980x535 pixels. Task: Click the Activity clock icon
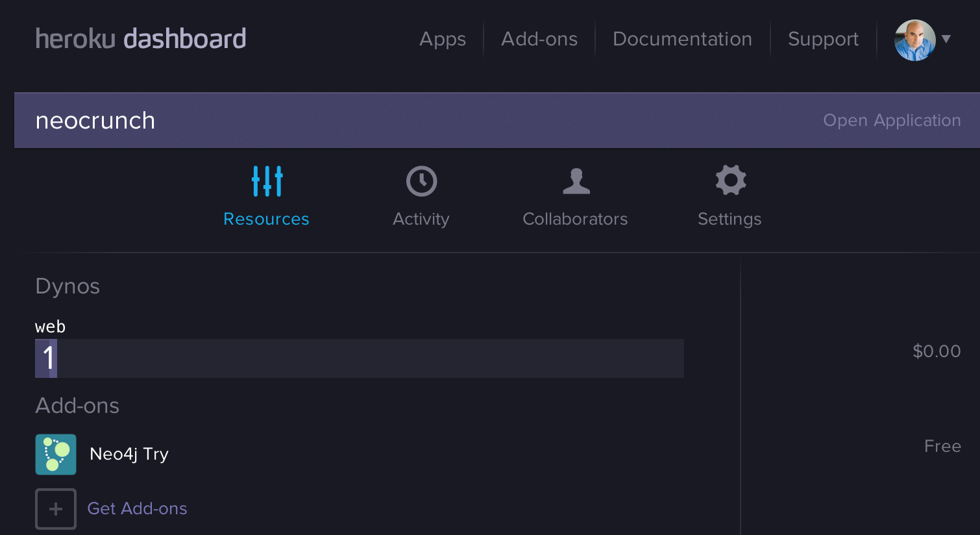pyautogui.click(x=421, y=181)
